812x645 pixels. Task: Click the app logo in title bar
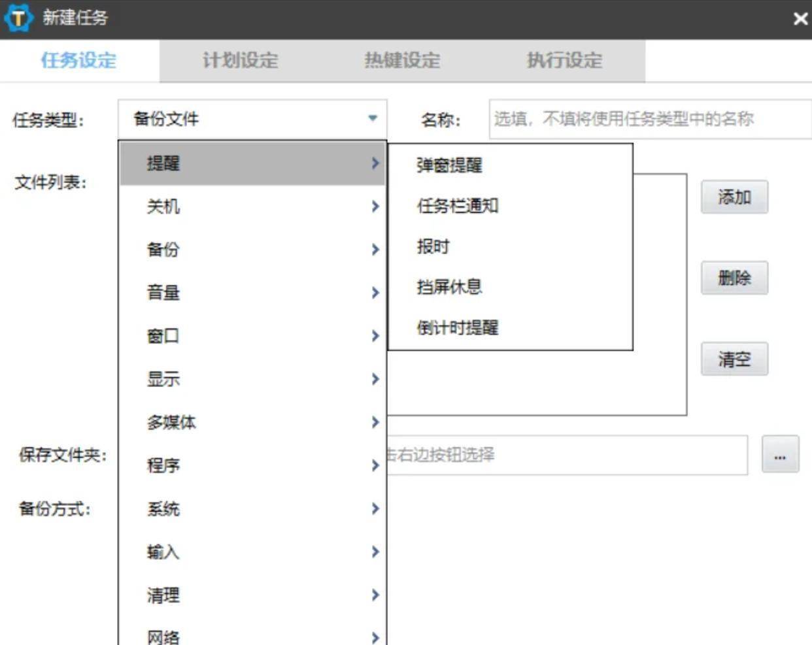(18, 18)
